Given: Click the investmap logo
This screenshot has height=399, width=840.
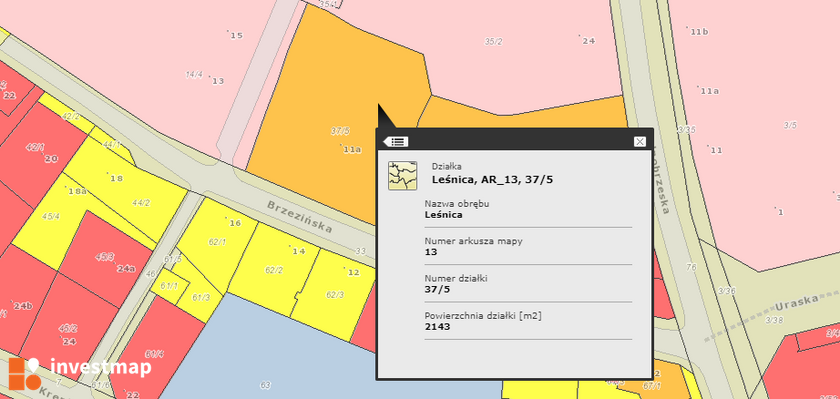Looking at the screenshot, I should point(79,372).
